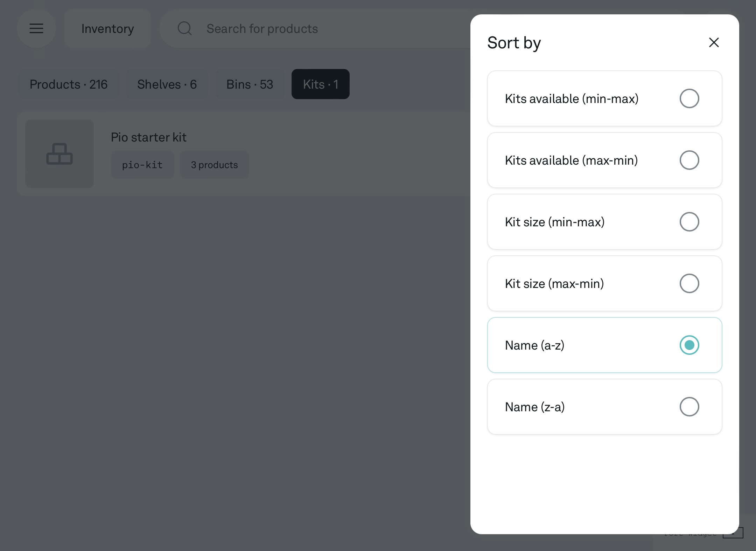Click the Name (z-a) label text
Image resolution: width=756 pixels, height=551 pixels.
535,407
